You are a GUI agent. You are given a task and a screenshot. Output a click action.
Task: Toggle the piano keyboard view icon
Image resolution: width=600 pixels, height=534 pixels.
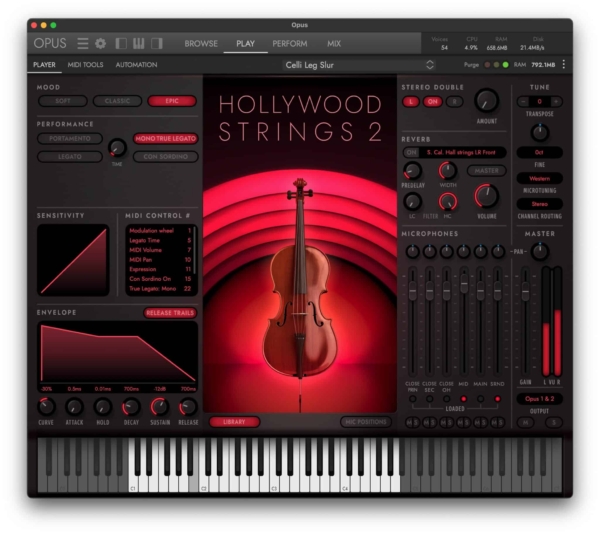139,44
